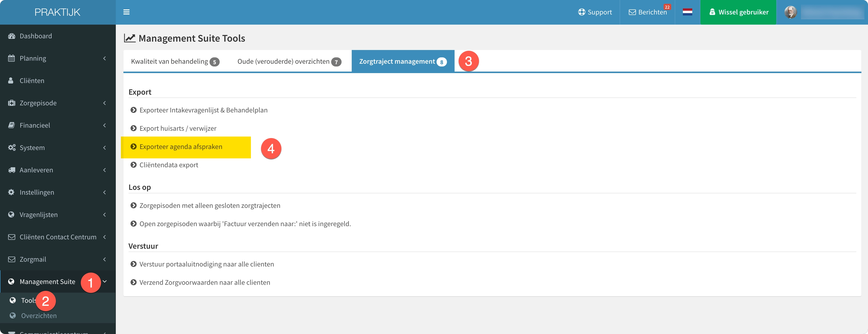Screen dimensions: 868x334
Task: Expand the Aanleveren menu chevron
Action: coord(104,170)
